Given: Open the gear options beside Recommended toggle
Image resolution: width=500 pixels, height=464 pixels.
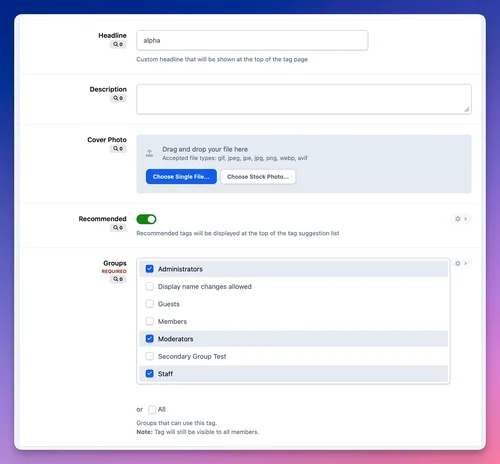Looking at the screenshot, I should point(461,219).
